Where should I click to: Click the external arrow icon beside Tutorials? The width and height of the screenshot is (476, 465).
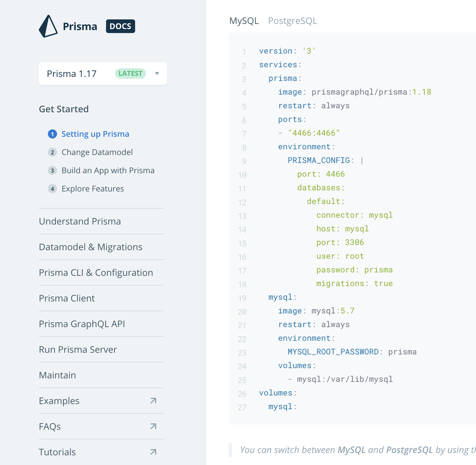tap(153, 452)
